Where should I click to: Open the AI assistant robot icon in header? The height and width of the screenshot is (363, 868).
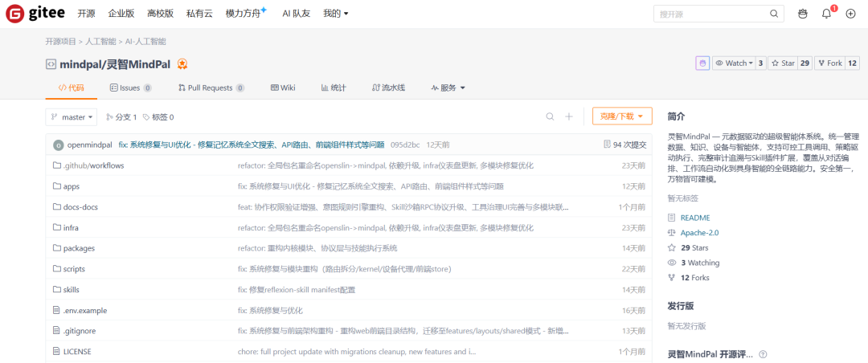(x=803, y=14)
